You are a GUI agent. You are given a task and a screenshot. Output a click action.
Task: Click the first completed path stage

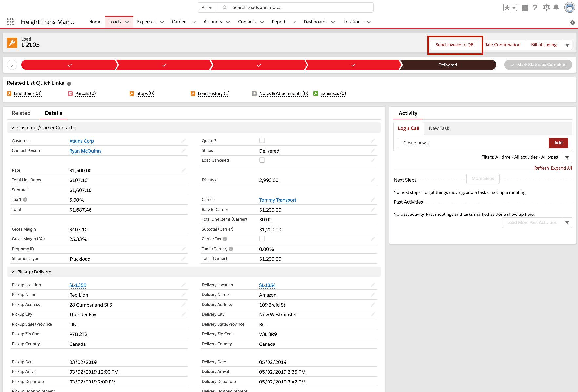click(x=70, y=65)
